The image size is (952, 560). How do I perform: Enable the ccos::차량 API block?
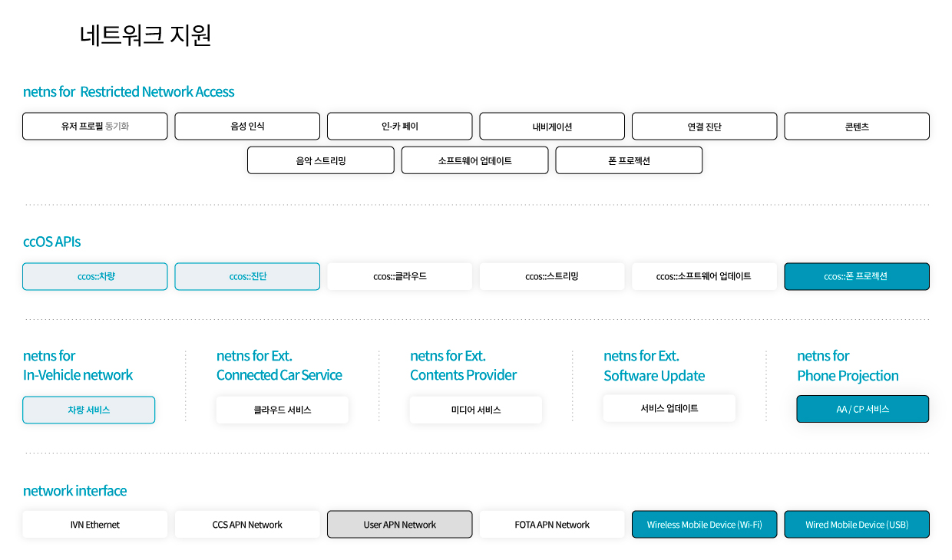point(94,276)
